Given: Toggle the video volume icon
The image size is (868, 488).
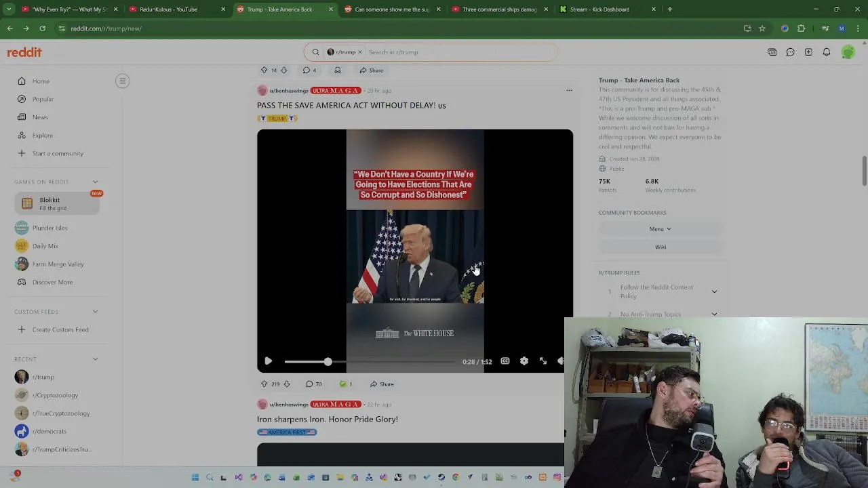Looking at the screenshot, I should (560, 361).
